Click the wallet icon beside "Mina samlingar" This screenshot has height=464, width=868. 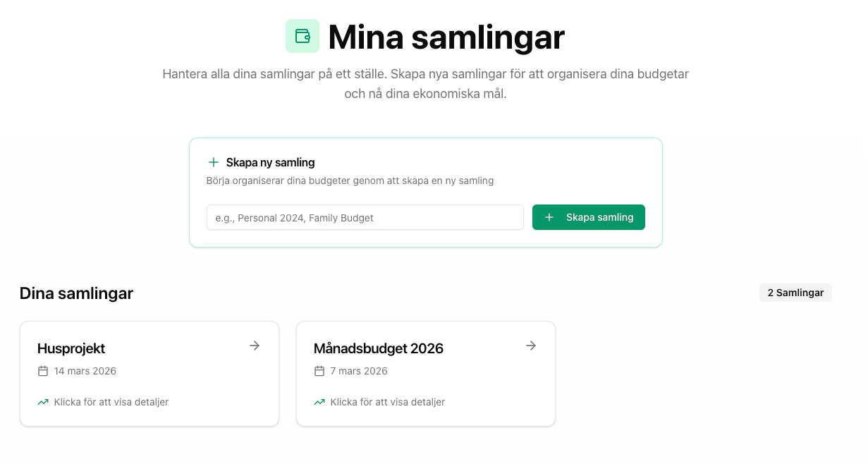[x=302, y=36]
